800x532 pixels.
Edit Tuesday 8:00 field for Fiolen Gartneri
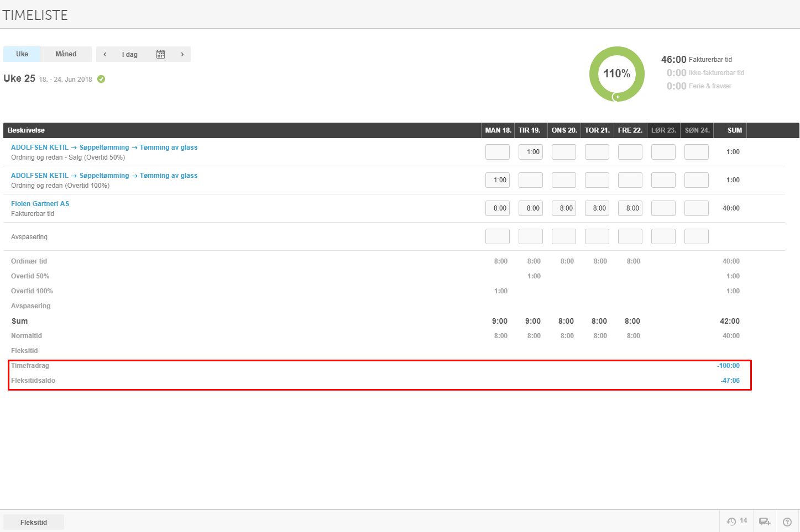coord(531,208)
